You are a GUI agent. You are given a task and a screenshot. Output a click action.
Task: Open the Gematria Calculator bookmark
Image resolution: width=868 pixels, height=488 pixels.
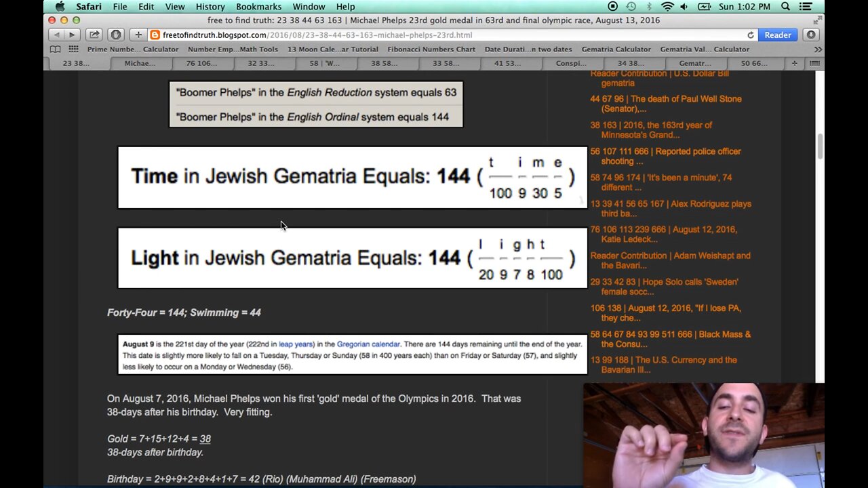tap(616, 49)
